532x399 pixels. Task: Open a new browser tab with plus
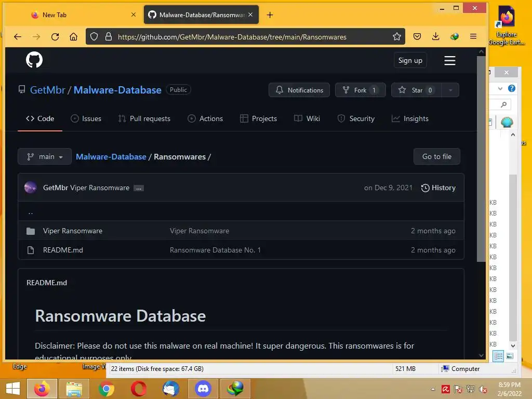270,15
